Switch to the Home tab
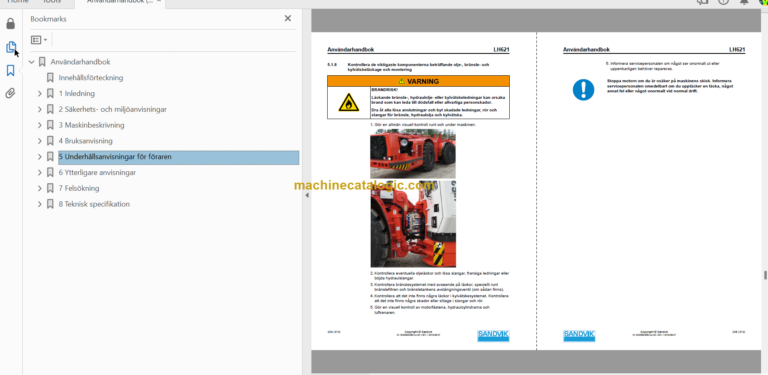 18,2
